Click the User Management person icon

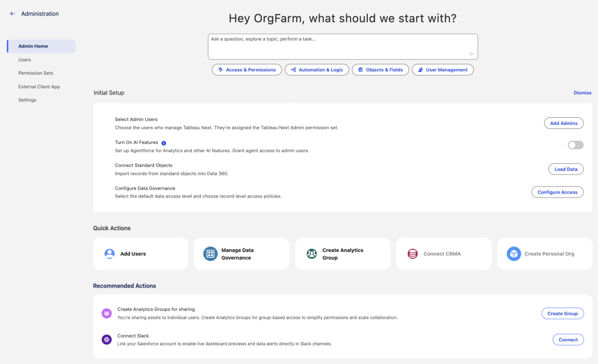point(420,70)
